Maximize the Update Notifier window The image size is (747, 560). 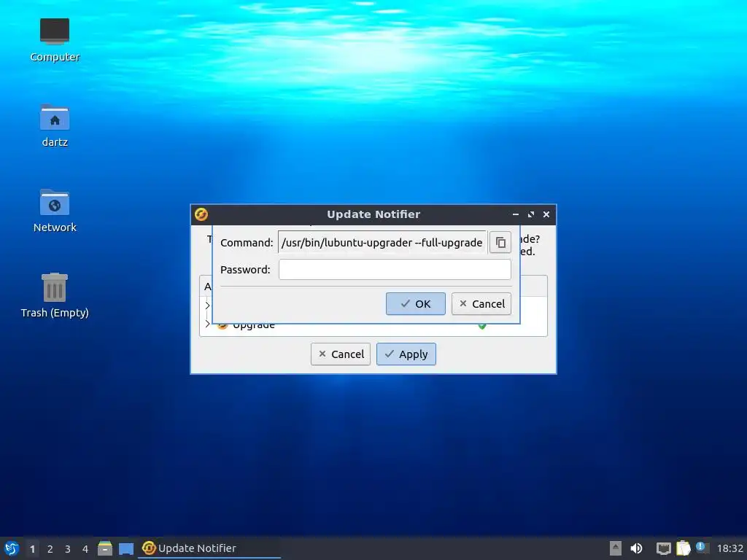531,214
